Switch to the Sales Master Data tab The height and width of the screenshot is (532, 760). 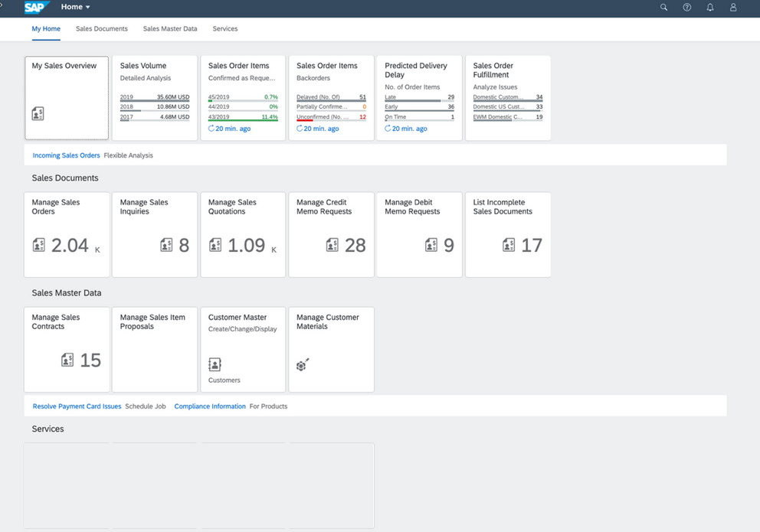click(x=170, y=29)
